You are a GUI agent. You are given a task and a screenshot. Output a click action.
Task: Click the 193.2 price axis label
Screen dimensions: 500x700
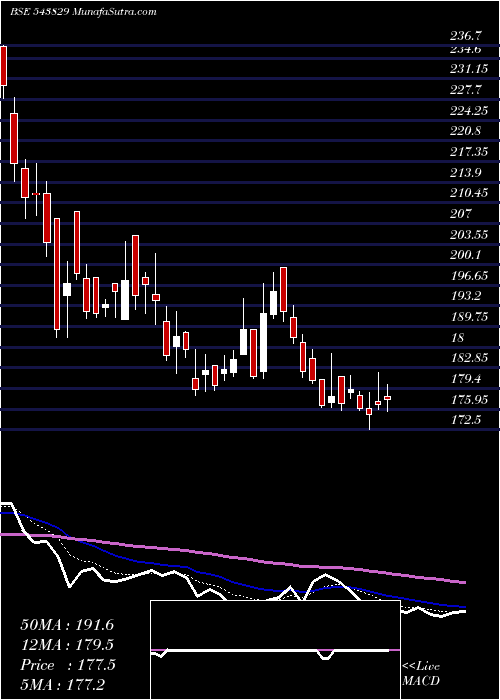click(466, 296)
